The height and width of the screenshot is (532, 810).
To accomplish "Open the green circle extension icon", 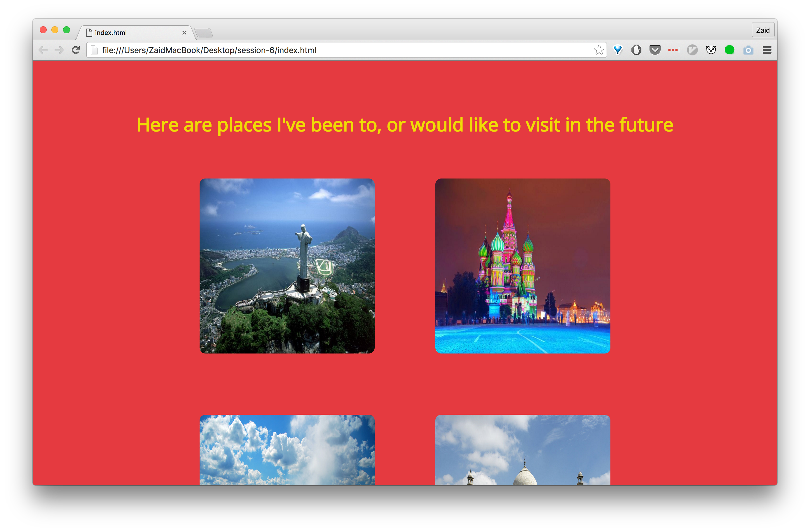I will pyautogui.click(x=730, y=50).
